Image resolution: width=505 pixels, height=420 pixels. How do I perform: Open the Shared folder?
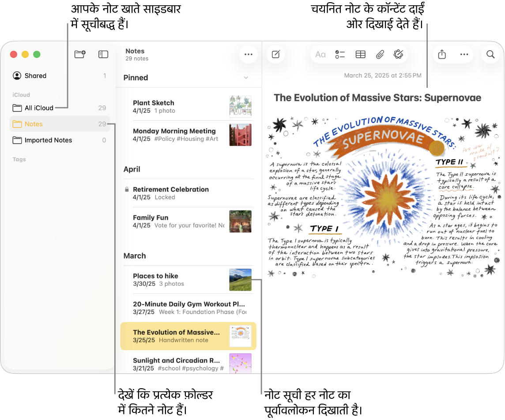point(60,75)
